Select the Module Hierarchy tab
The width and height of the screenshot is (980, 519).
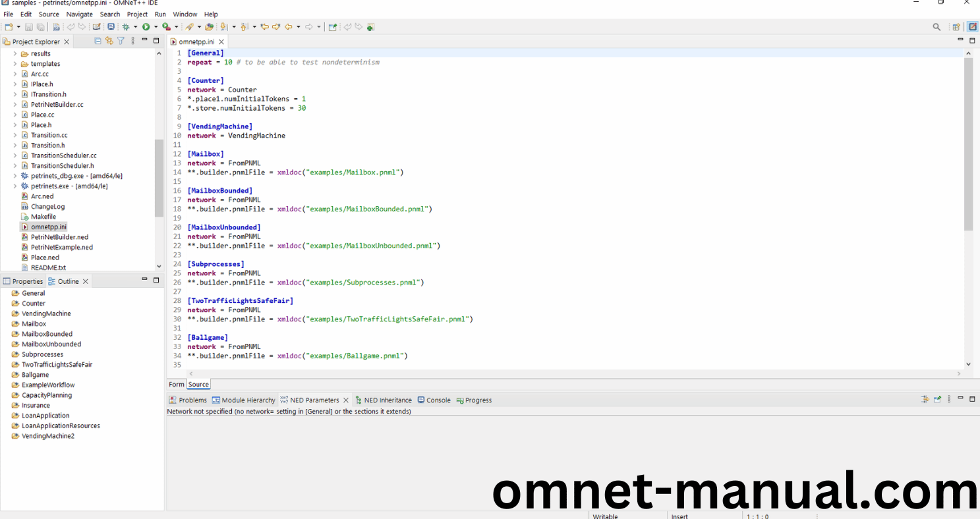[248, 400]
